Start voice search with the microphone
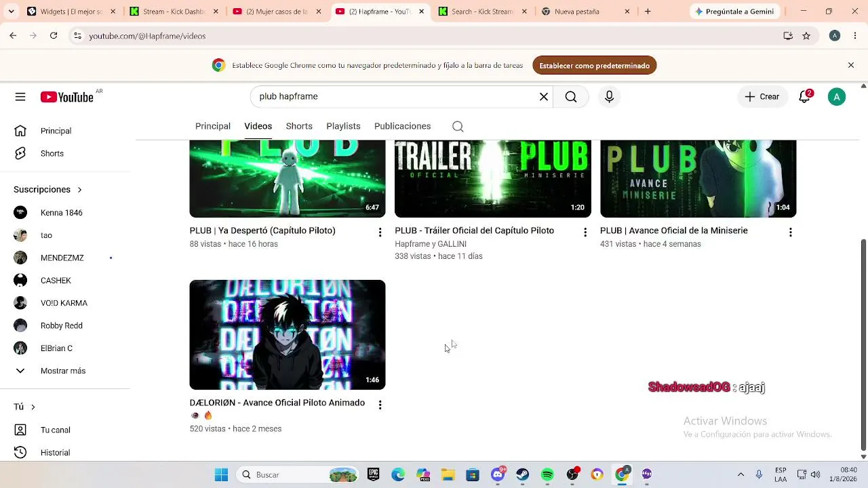The width and height of the screenshot is (868, 488). click(x=609, y=97)
